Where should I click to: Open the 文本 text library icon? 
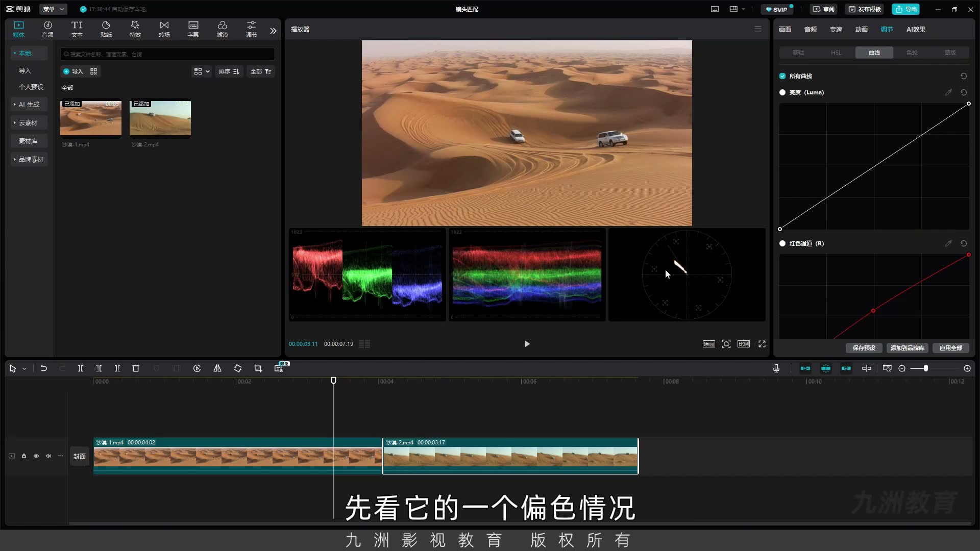77,29
